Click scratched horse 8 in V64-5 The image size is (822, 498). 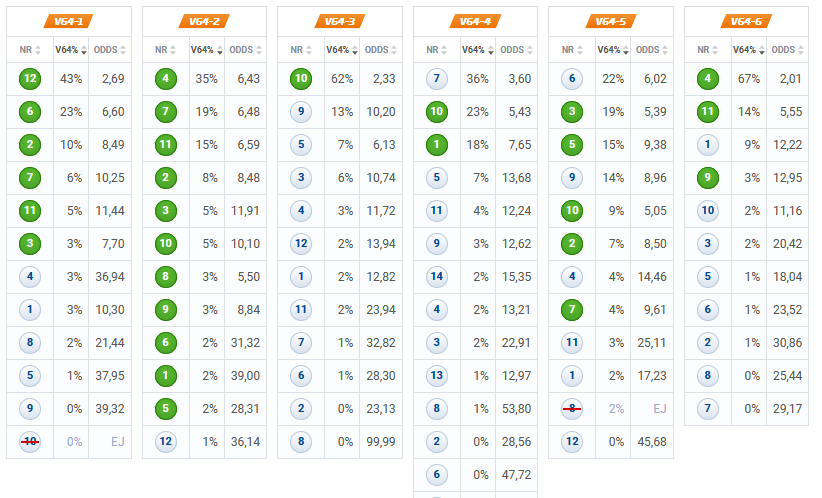[x=572, y=408]
